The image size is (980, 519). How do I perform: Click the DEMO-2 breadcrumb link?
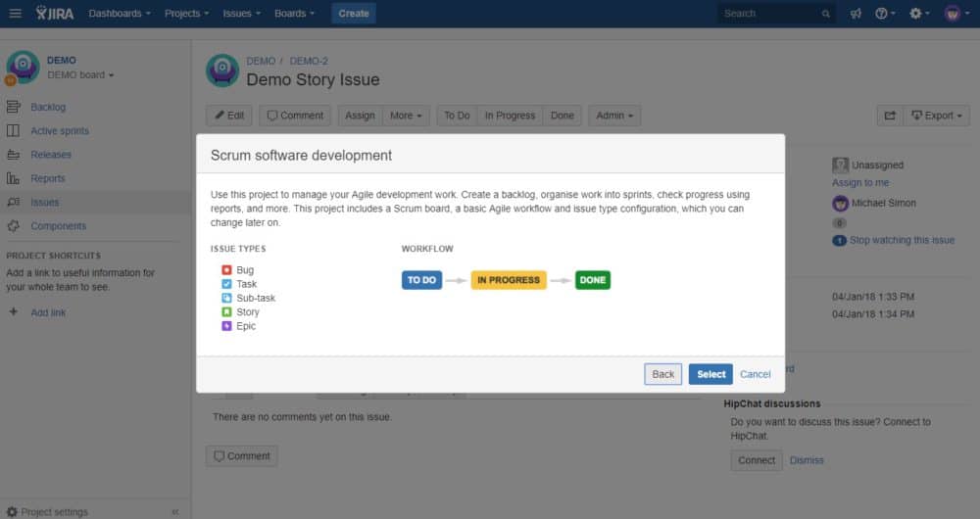309,61
